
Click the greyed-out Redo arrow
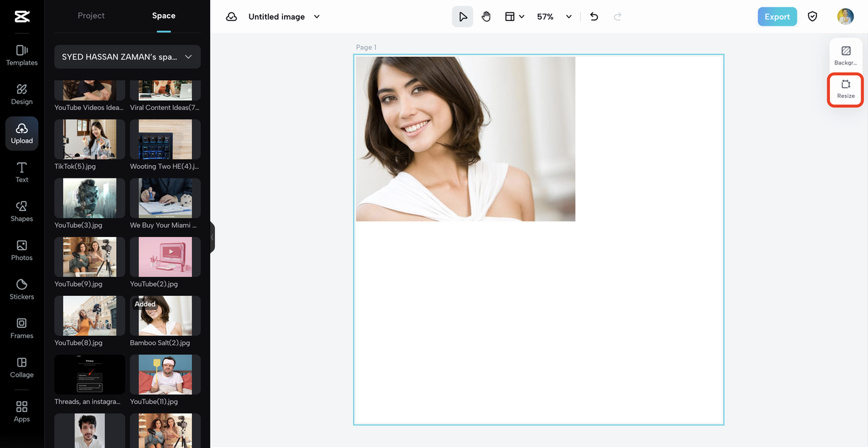[617, 16]
